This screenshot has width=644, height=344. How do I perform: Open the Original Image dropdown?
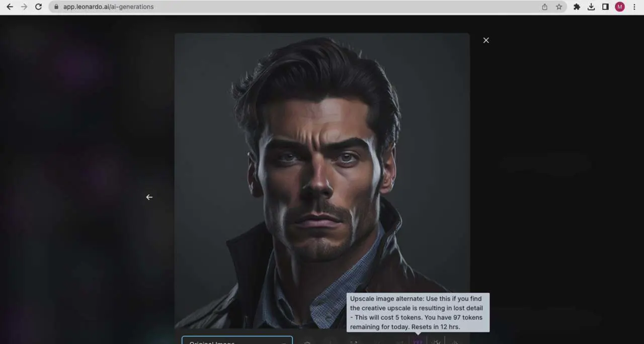tap(237, 340)
